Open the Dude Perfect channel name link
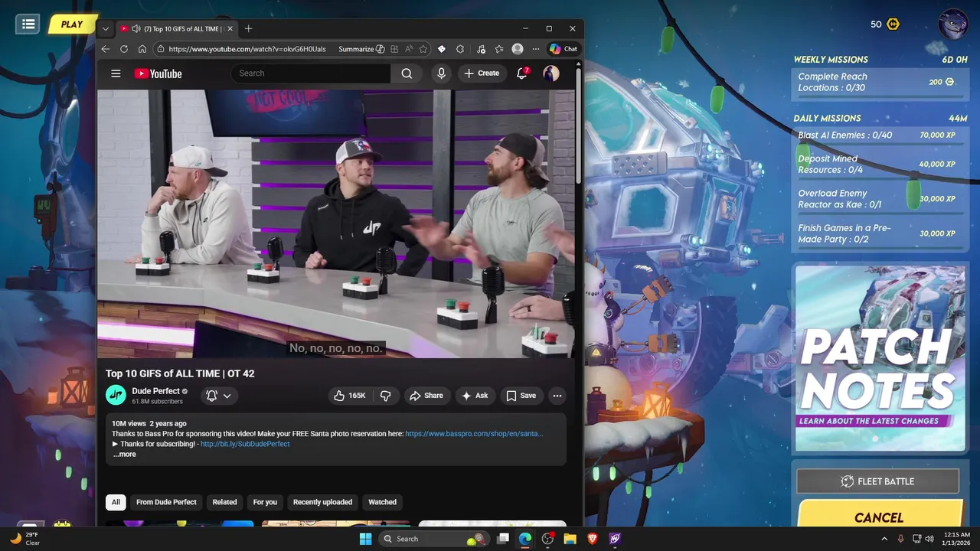Screen dimensions: 980x551 tap(155, 391)
